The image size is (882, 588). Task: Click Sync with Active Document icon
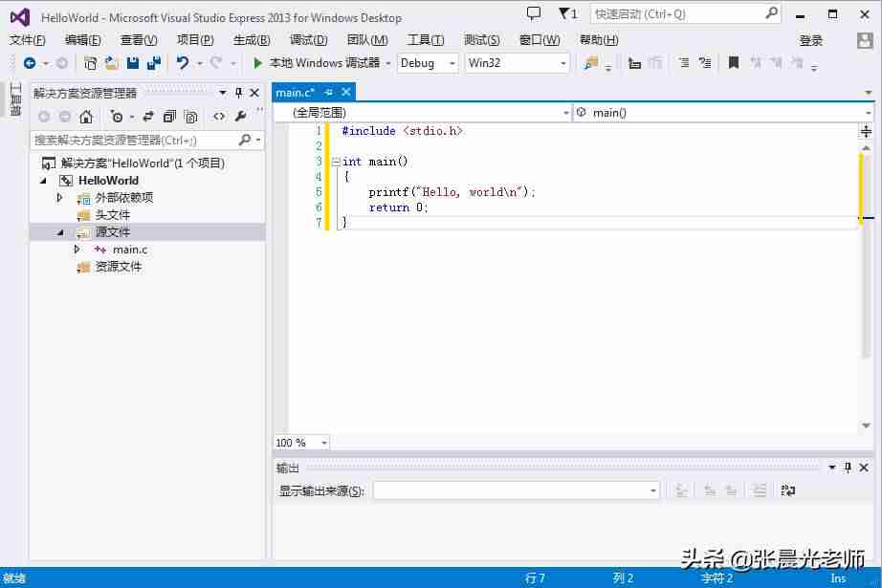pyautogui.click(x=148, y=117)
